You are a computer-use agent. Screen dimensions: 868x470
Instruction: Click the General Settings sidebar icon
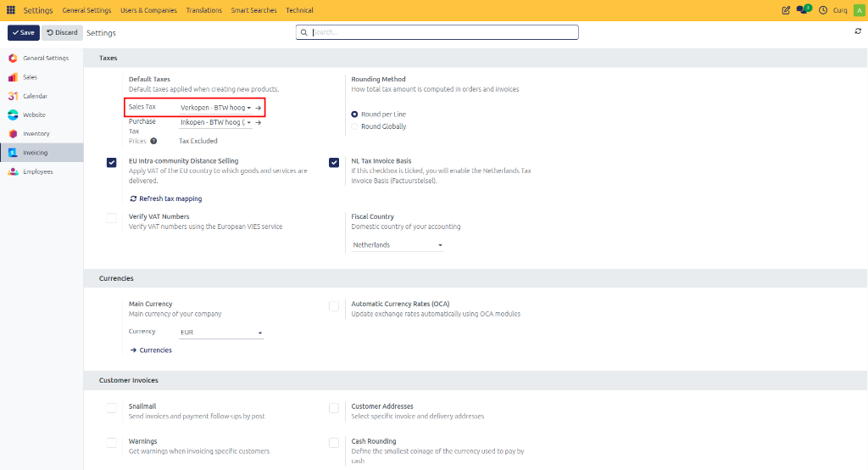point(13,58)
